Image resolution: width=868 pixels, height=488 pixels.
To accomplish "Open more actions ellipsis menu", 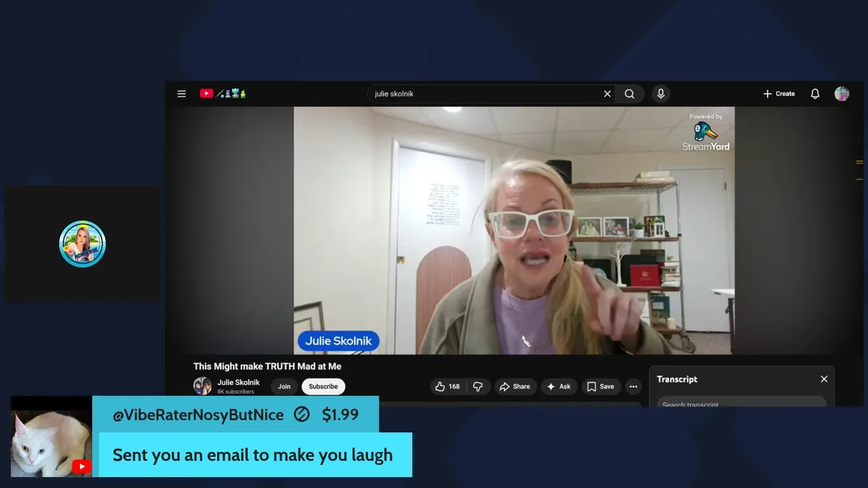I will click(633, 386).
